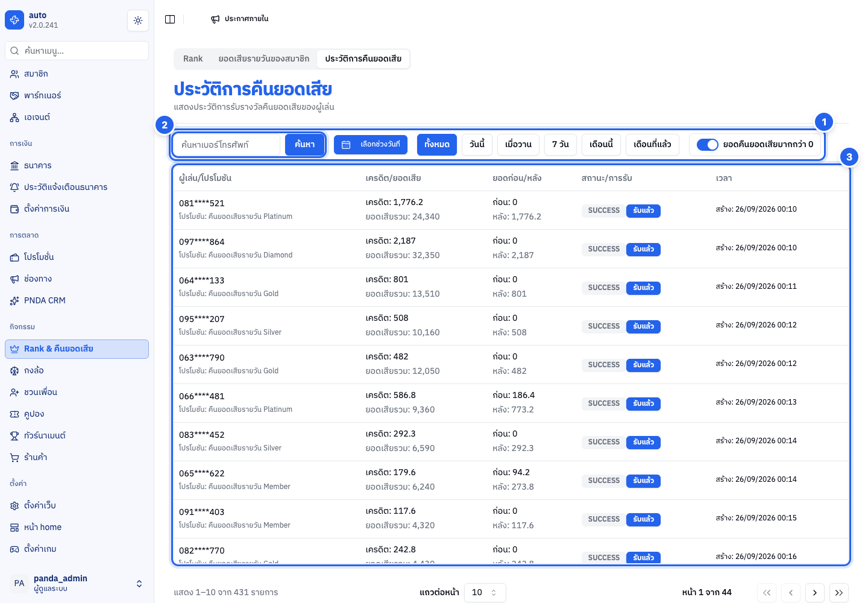
Task: Open the ธนาคาร bank icon
Action: [14, 166]
